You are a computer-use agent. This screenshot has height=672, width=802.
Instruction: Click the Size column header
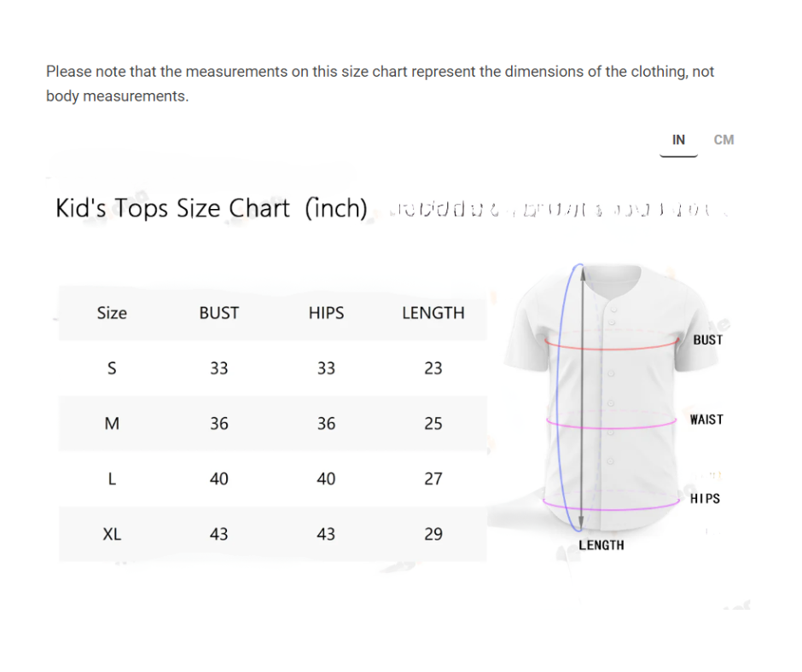(112, 313)
